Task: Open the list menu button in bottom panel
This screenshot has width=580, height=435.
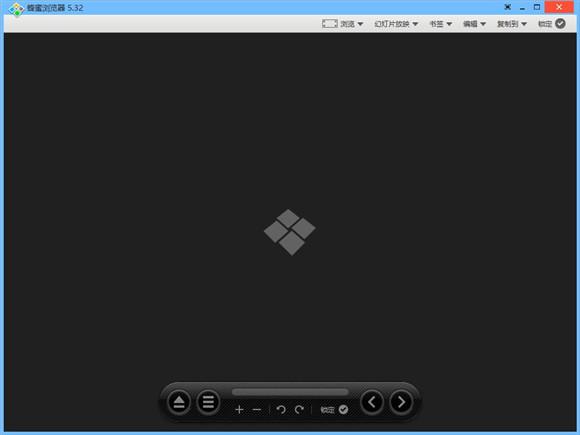Action: coord(208,402)
